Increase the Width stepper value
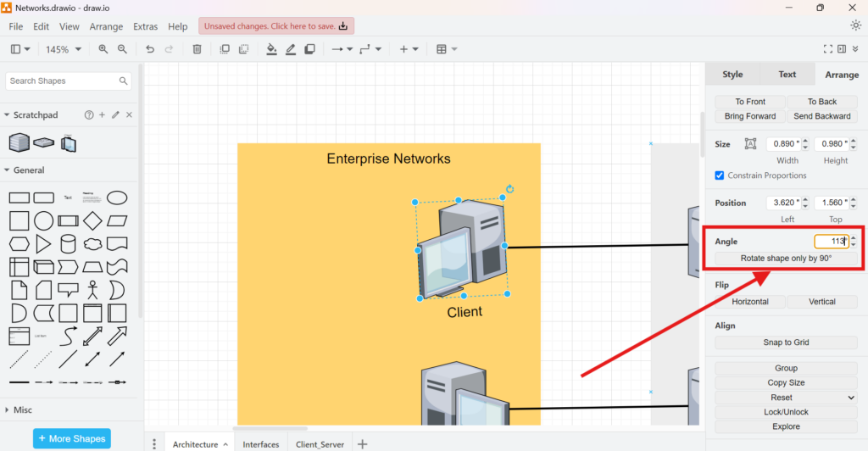The width and height of the screenshot is (868, 451). pyautogui.click(x=805, y=141)
